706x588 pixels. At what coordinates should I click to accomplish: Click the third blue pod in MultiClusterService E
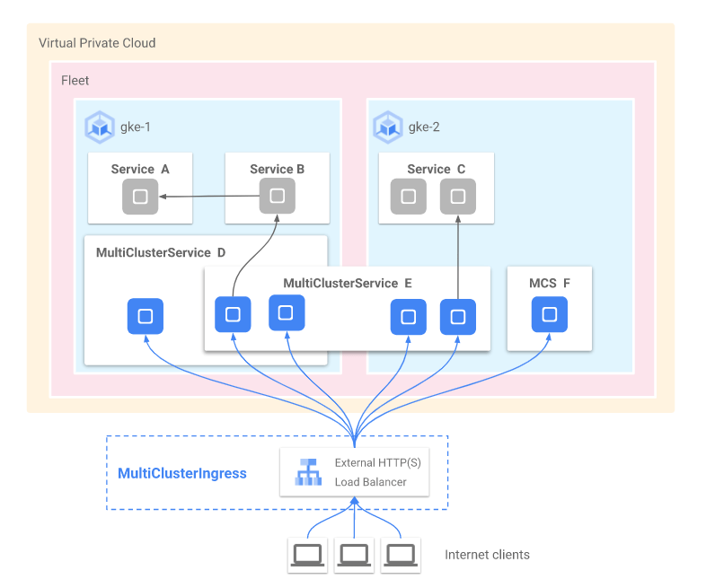point(409,317)
